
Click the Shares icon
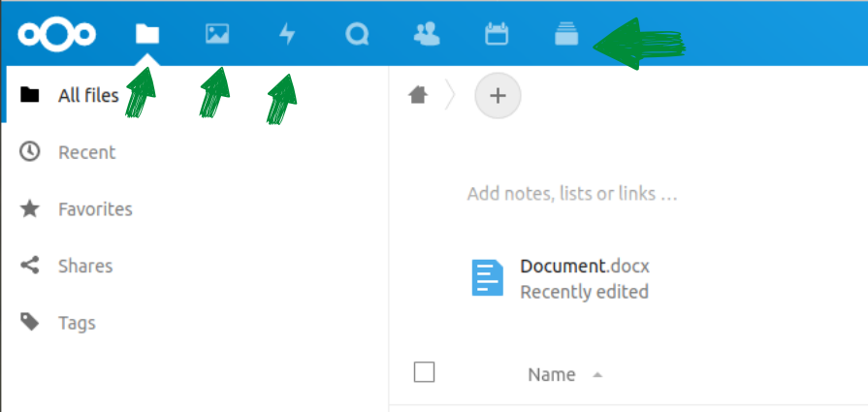29,266
